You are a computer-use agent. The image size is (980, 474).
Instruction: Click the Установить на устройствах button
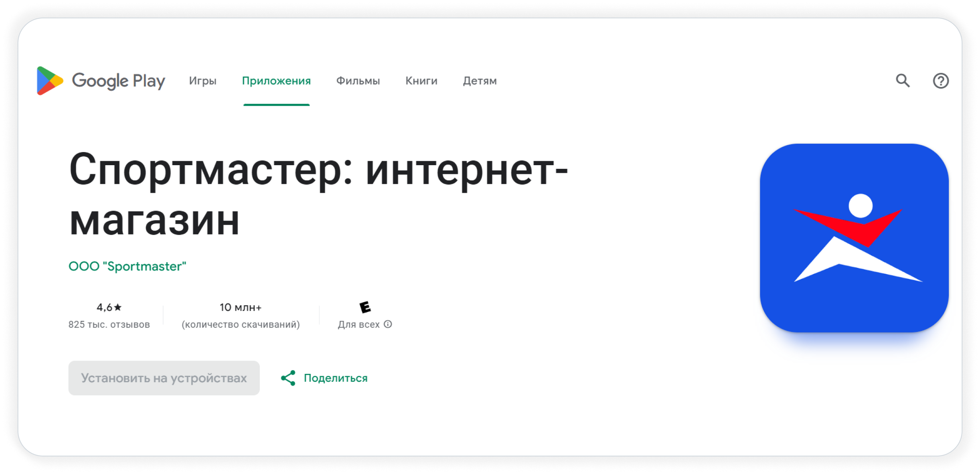tap(164, 378)
